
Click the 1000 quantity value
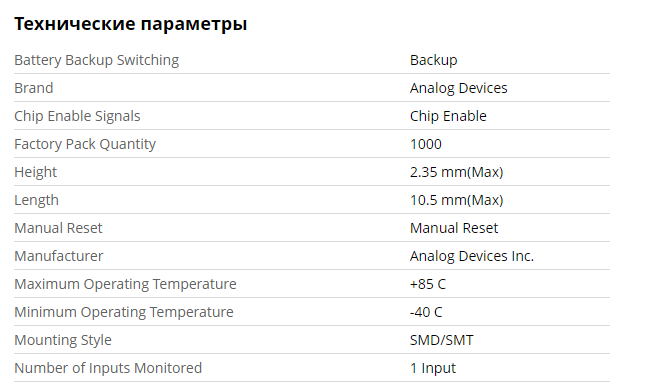click(x=426, y=144)
